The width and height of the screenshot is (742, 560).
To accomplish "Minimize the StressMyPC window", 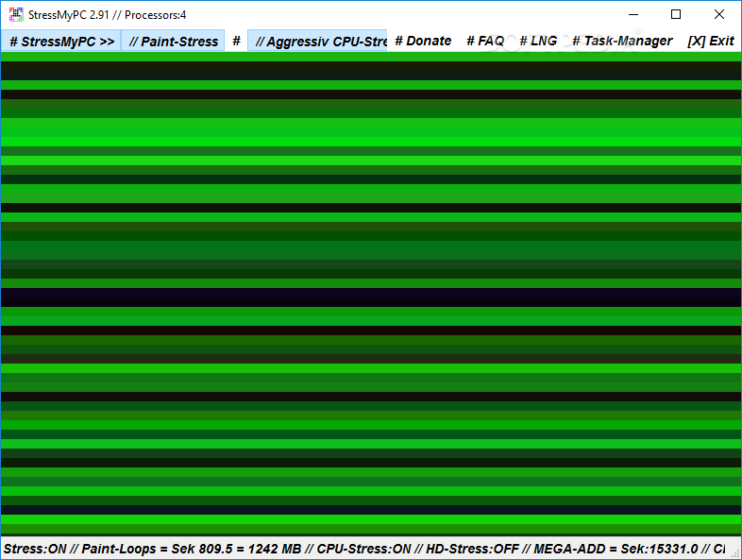I will pos(633,15).
